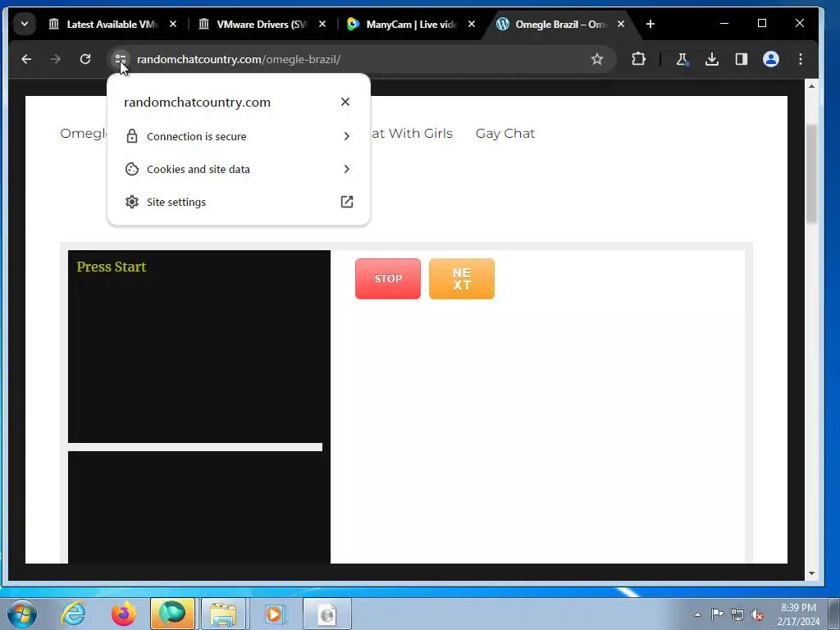The height and width of the screenshot is (630, 840).
Task: Open the Gay Chat nav link
Action: point(505,134)
